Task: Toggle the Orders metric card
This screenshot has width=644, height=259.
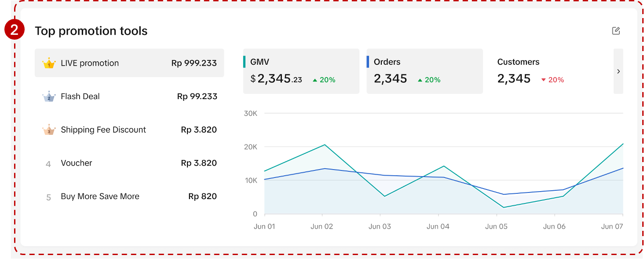Action: coord(424,71)
